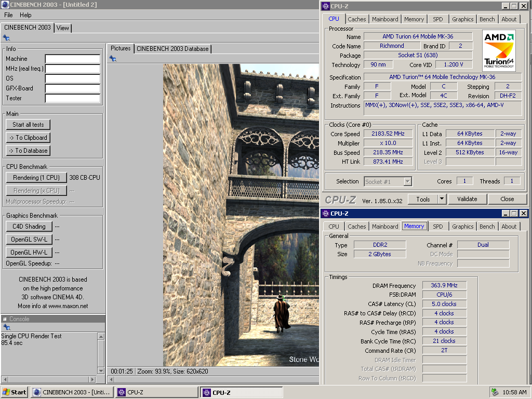Click the pin icon under Pictures tab

pyautogui.click(x=113, y=59)
